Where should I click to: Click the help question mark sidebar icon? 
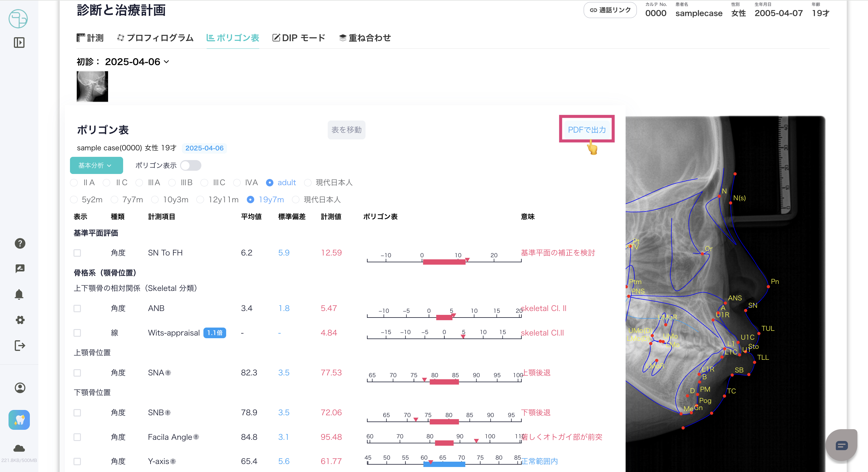point(20,243)
